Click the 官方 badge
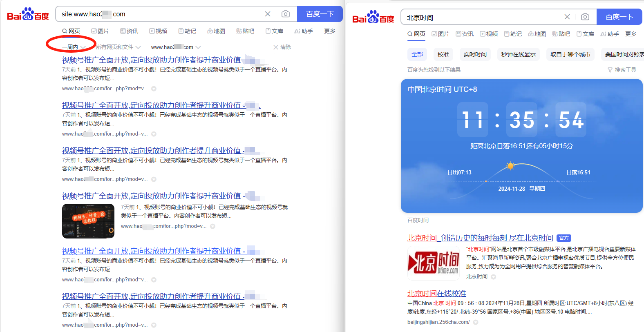The image size is (644, 332). point(564,238)
